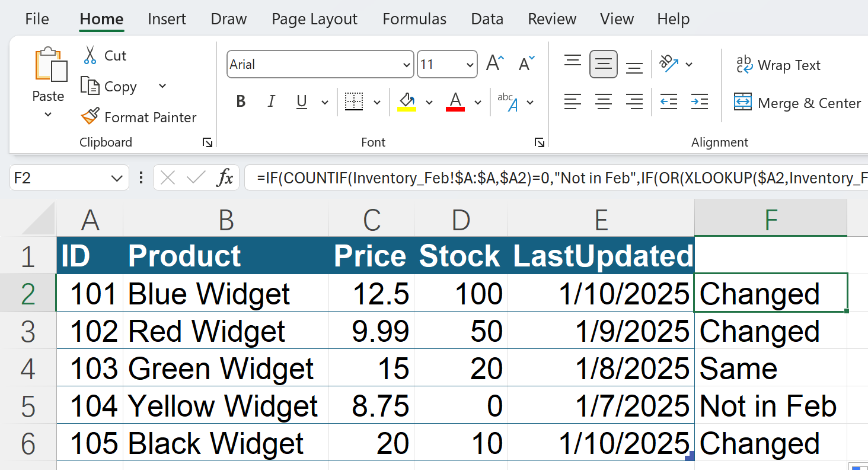This screenshot has height=470, width=868.
Task: Click the Increase Font Size icon
Action: pyautogui.click(x=494, y=64)
